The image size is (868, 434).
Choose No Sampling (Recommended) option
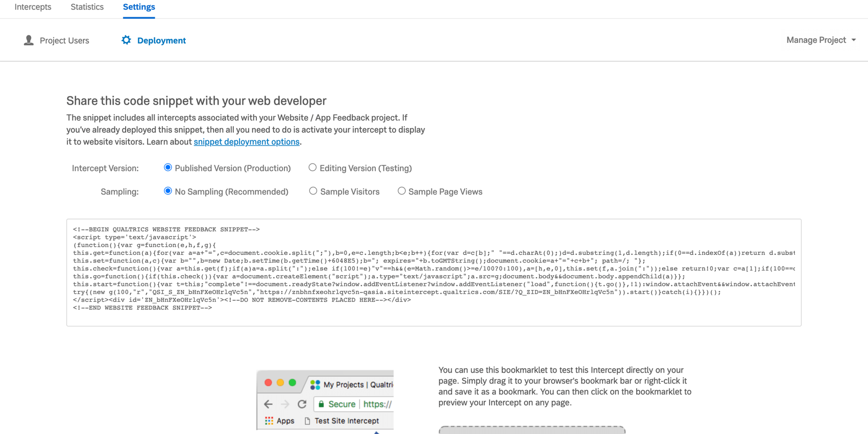pos(167,191)
